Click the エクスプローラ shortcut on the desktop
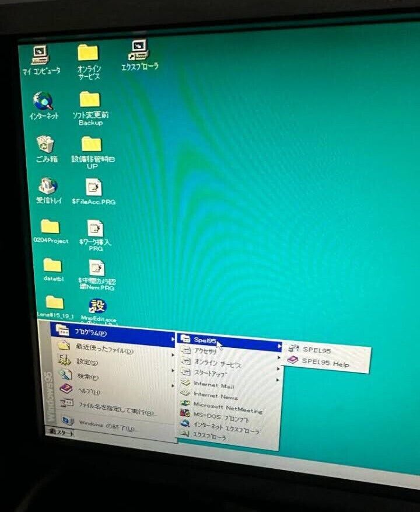 tap(139, 50)
